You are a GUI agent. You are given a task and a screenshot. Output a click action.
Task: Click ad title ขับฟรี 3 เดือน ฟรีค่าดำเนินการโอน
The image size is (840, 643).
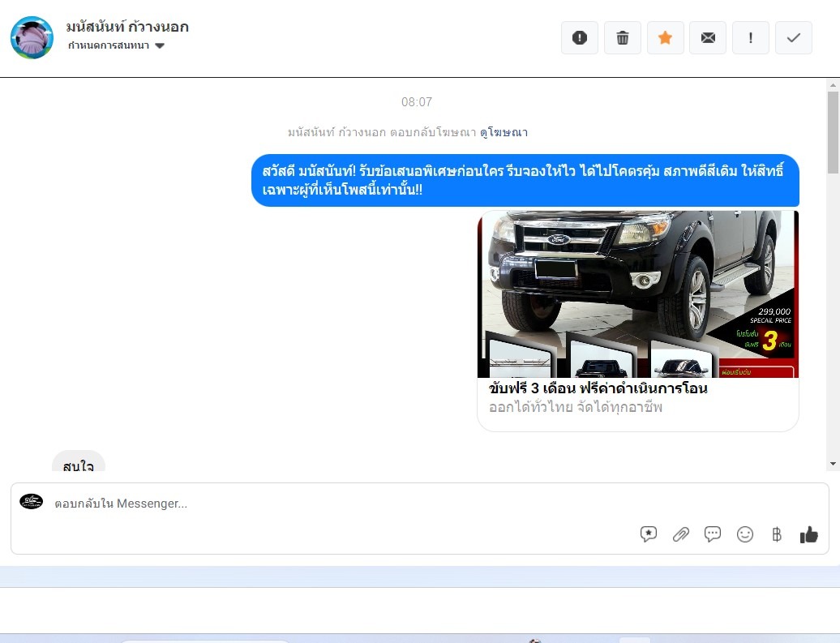[x=598, y=388]
